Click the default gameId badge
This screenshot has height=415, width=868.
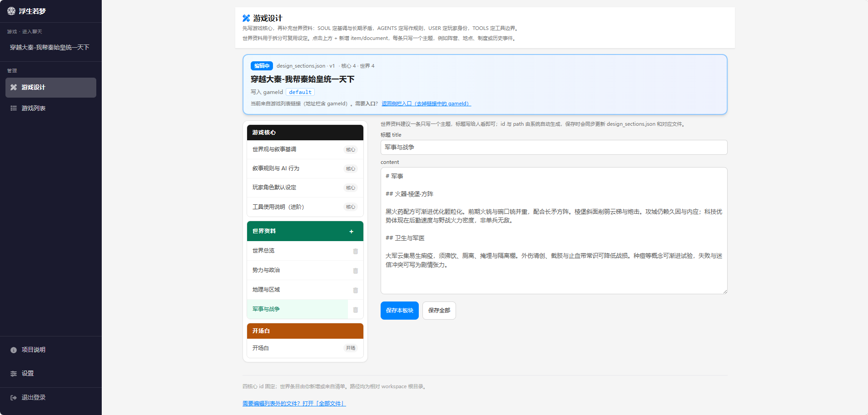[300, 92]
